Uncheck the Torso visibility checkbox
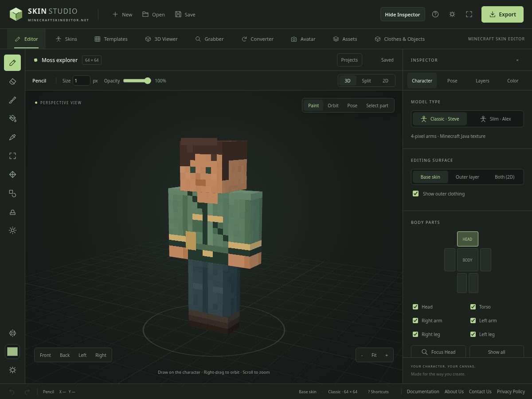Screen dimensions: 532x399 tap(473, 307)
